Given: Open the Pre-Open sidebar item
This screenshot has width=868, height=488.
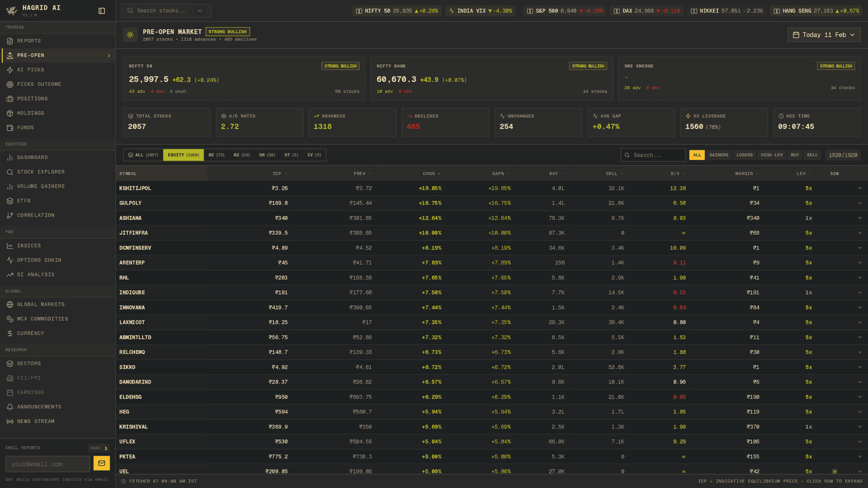Looking at the screenshot, I should (x=58, y=55).
